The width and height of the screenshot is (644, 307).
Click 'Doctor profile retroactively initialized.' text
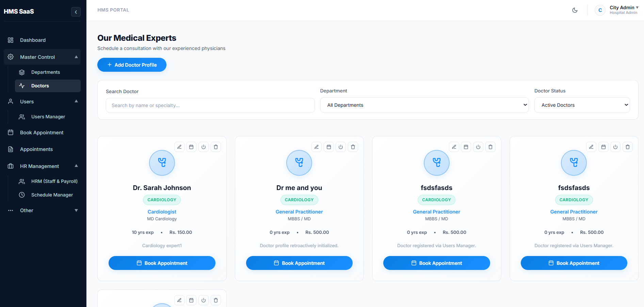pos(299,246)
